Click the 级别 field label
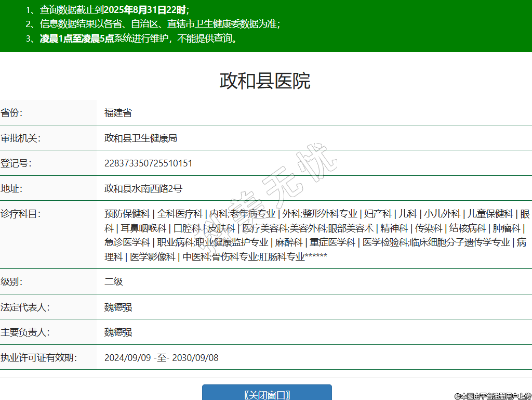 click(11, 281)
